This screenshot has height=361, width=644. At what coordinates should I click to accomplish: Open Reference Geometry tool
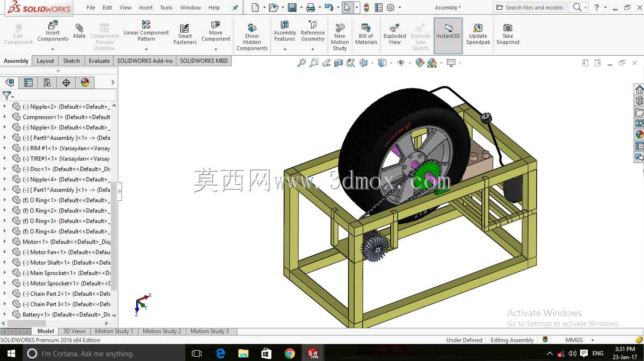pyautogui.click(x=313, y=31)
